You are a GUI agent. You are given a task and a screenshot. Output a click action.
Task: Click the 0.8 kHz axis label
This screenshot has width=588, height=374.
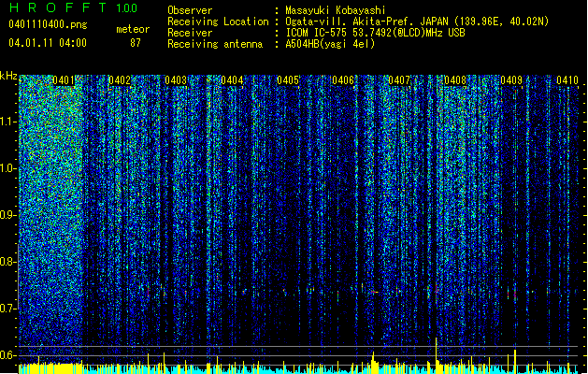click(7, 262)
